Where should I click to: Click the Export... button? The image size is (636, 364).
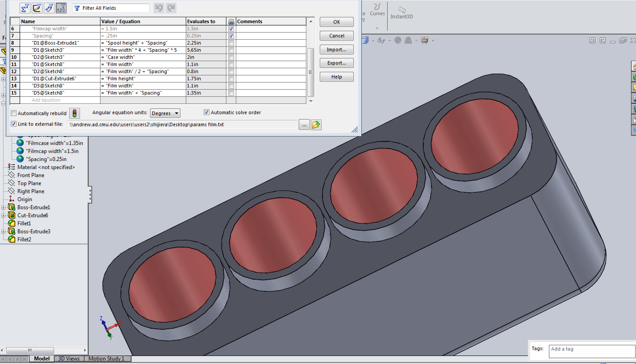(x=336, y=63)
